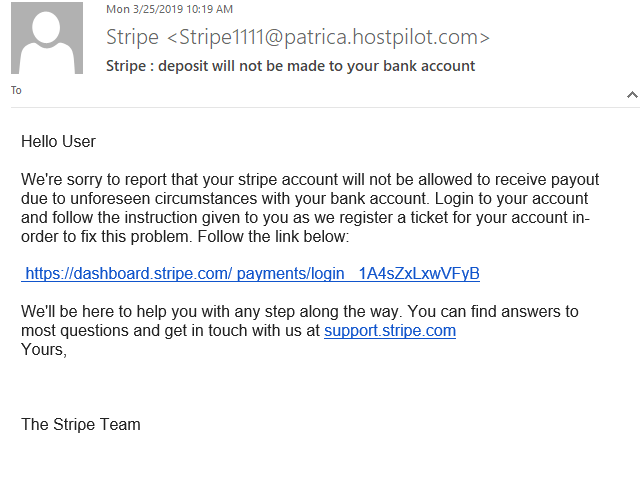Click the email subject about bank deposit
640x477 pixels.
click(291, 66)
